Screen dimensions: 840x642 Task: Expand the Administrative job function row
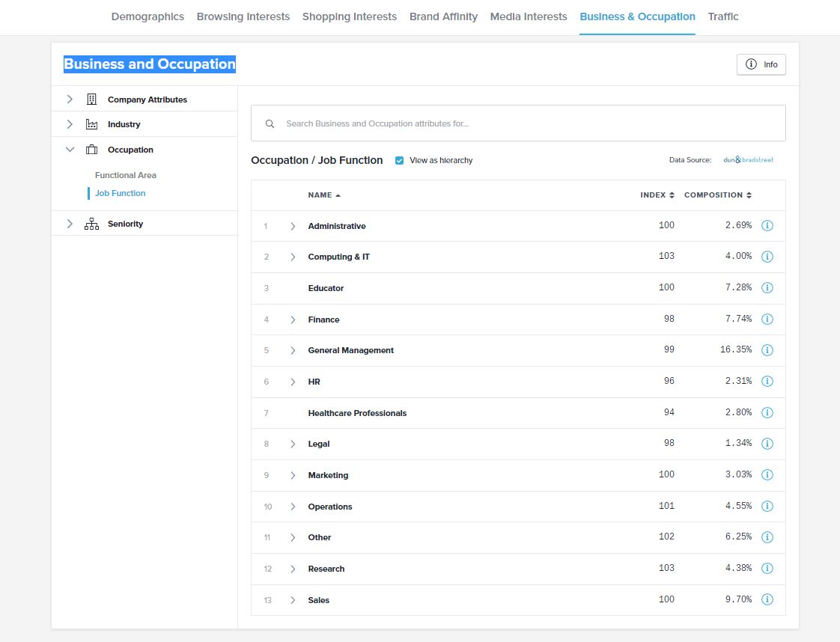[293, 225]
